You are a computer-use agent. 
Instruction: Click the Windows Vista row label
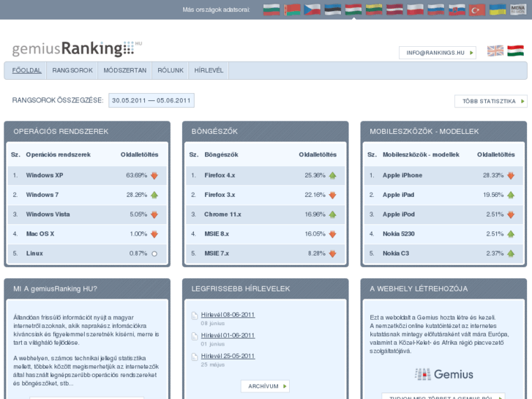point(48,215)
